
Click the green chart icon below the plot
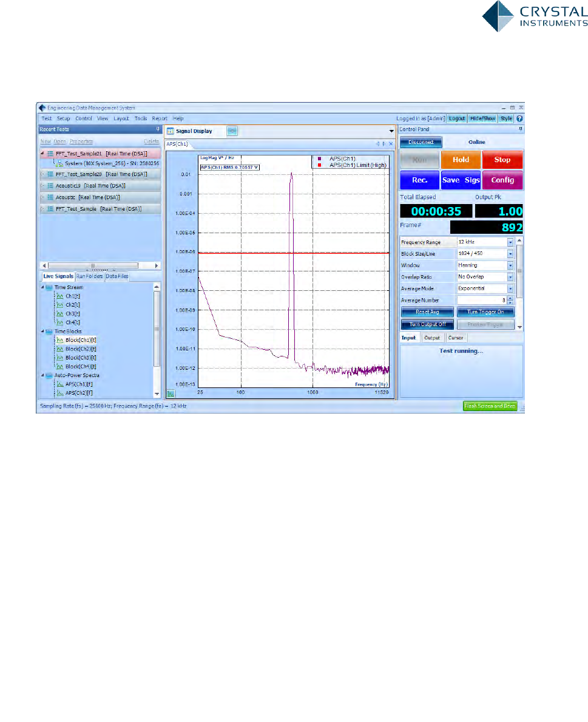(x=171, y=393)
